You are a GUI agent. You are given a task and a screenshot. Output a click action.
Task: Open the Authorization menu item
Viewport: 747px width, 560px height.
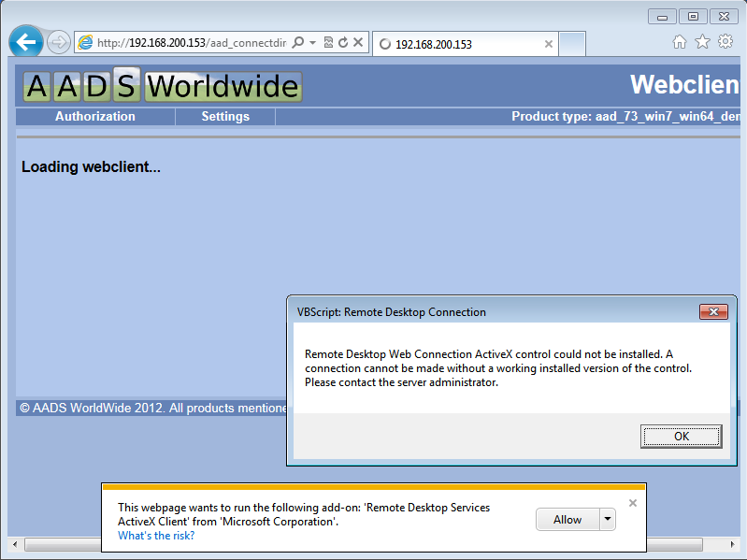(94, 117)
